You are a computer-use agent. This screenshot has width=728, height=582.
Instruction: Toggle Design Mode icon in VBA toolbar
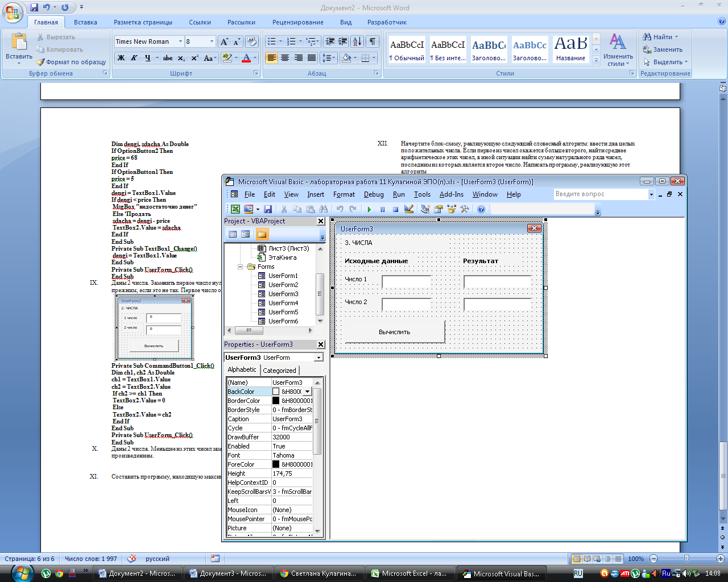point(408,209)
